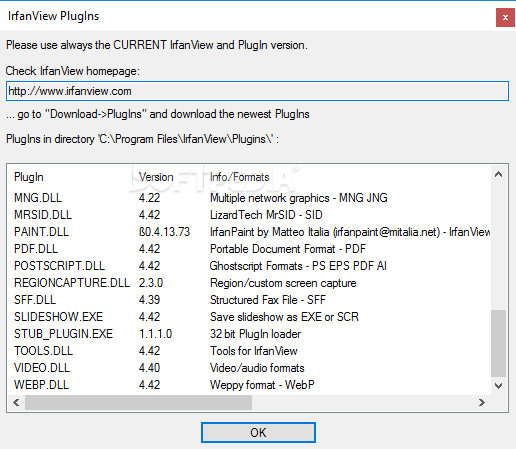The height and width of the screenshot is (449, 516).
Task: Select the WEBP.DLL plugin entry
Action: point(249,385)
